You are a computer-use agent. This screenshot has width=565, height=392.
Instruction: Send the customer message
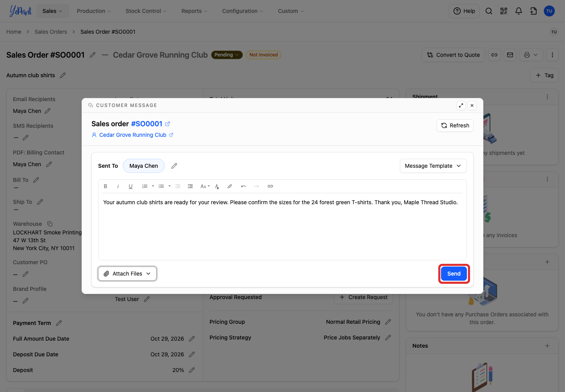(454, 274)
